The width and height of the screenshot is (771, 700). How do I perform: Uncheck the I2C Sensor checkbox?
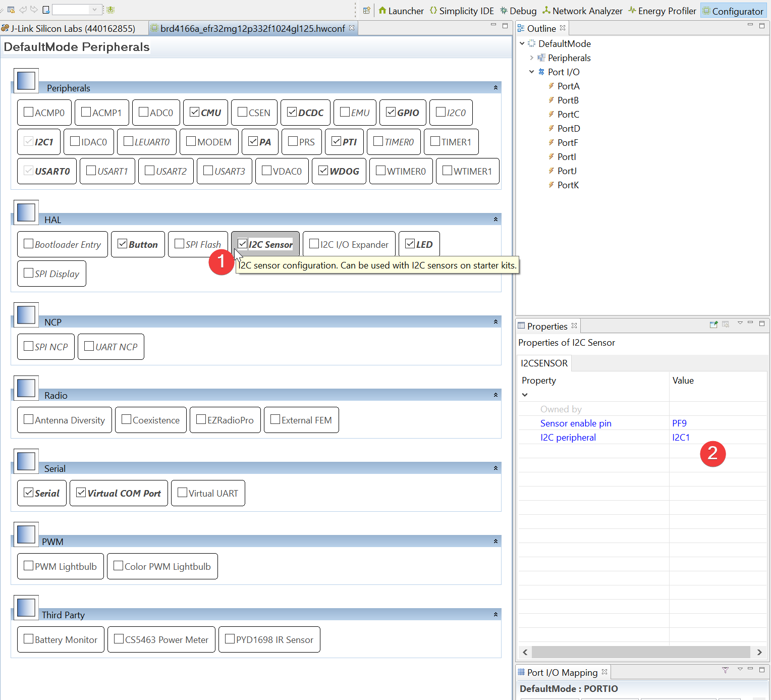pos(243,244)
